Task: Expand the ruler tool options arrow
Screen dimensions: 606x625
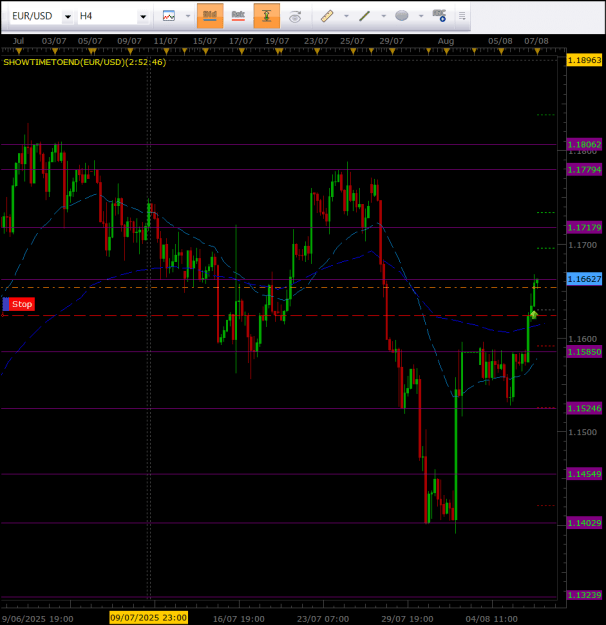Action: click(346, 16)
